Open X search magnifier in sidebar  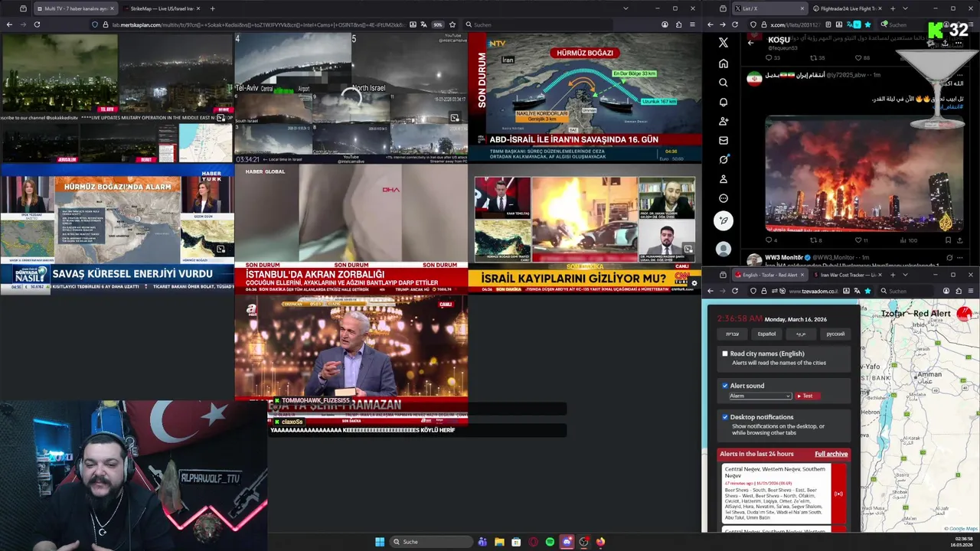724,83
